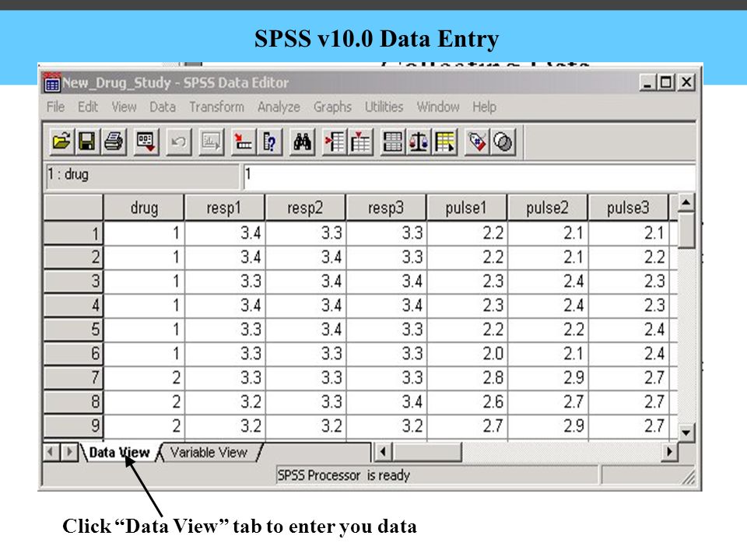Click the Goto Chart icon
The image size is (747, 560).
click(211, 142)
